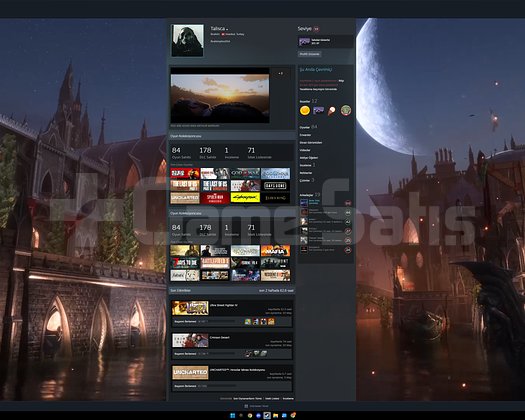Open the Mafia game tile
Image resolution: width=525 pixels, height=420 pixels.
coord(275,251)
